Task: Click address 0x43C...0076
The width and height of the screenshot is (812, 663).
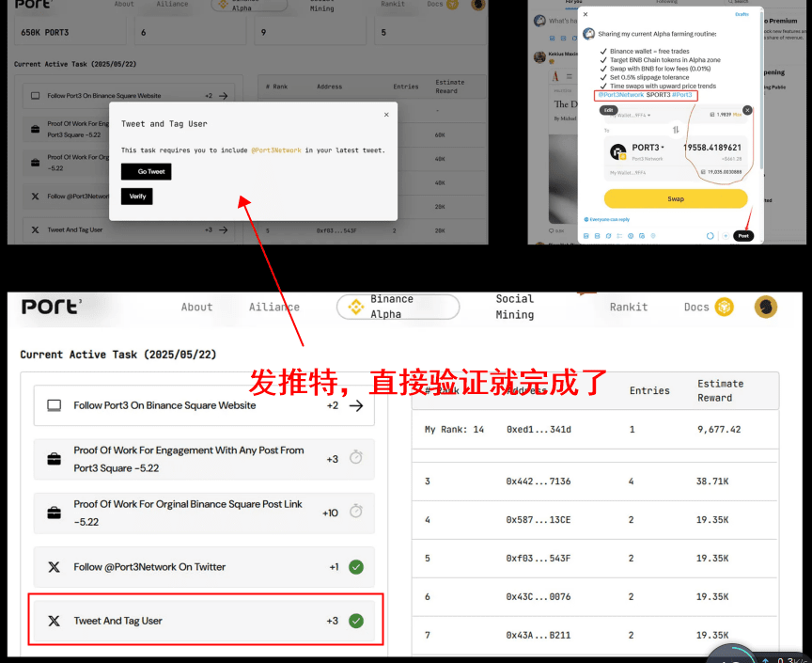Action: pos(539,596)
